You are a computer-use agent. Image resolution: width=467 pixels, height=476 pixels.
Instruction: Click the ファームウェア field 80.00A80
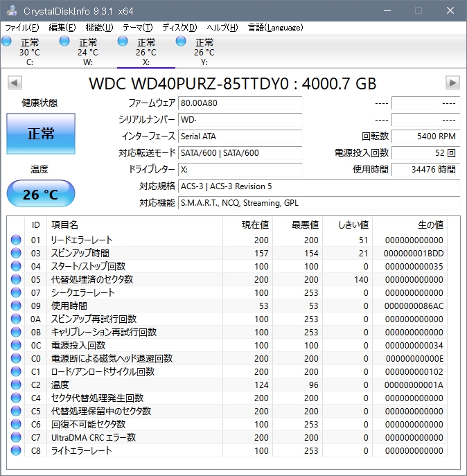[240, 103]
